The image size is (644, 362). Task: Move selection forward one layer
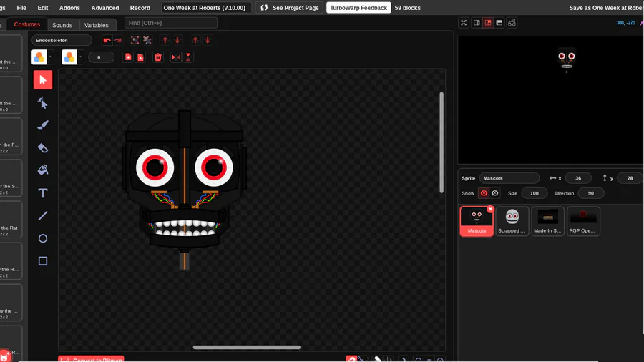tap(165, 40)
